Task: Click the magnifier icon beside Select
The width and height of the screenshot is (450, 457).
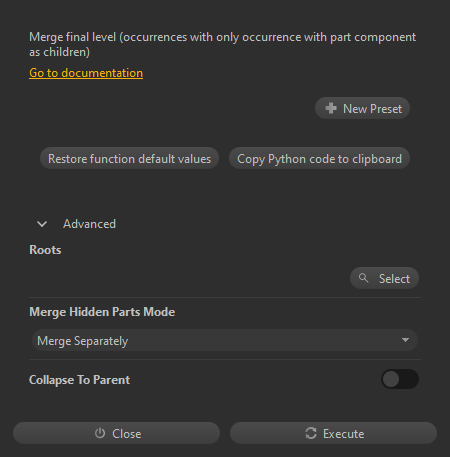Action: tap(363, 278)
